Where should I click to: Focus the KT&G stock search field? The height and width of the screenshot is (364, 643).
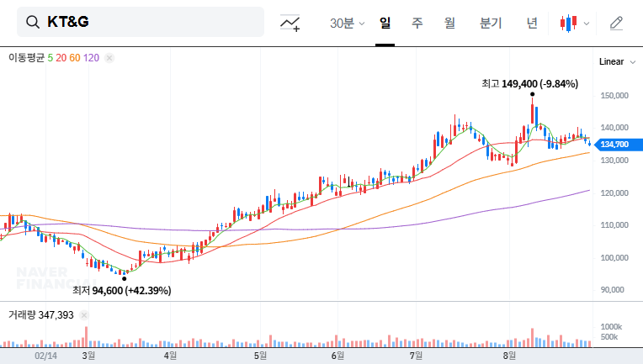(141, 22)
